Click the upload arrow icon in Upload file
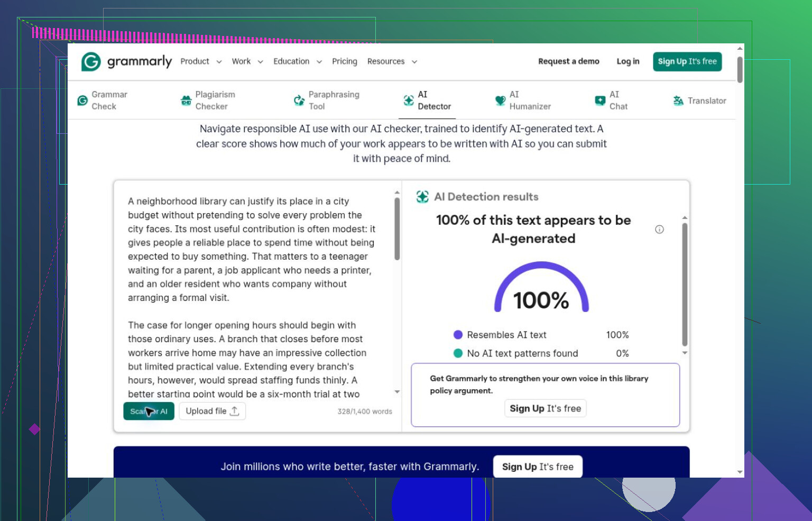 click(235, 411)
